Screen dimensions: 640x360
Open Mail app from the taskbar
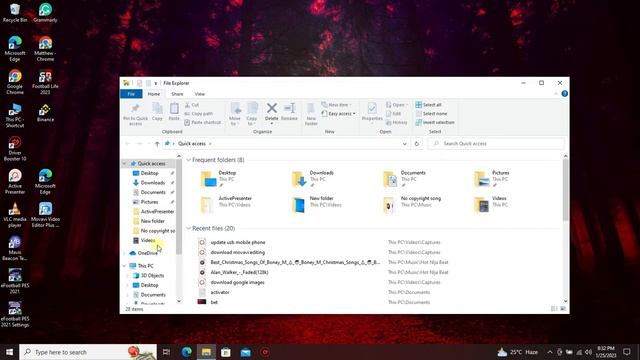(245, 352)
